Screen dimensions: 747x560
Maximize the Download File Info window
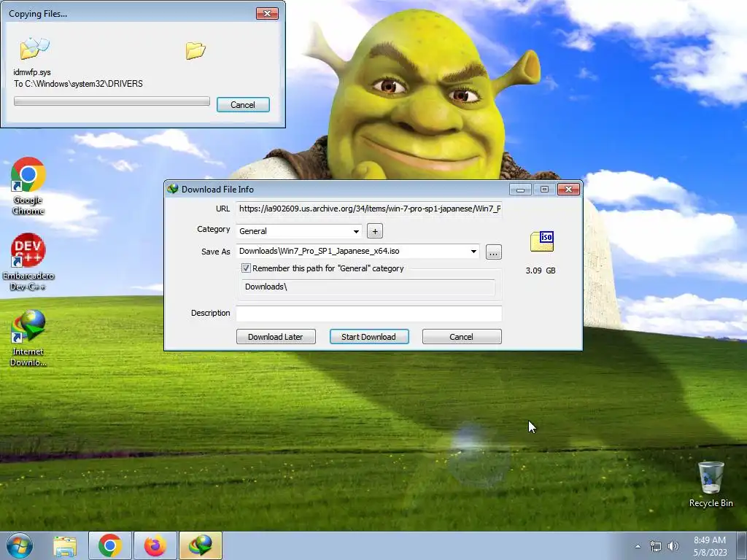[x=544, y=190]
